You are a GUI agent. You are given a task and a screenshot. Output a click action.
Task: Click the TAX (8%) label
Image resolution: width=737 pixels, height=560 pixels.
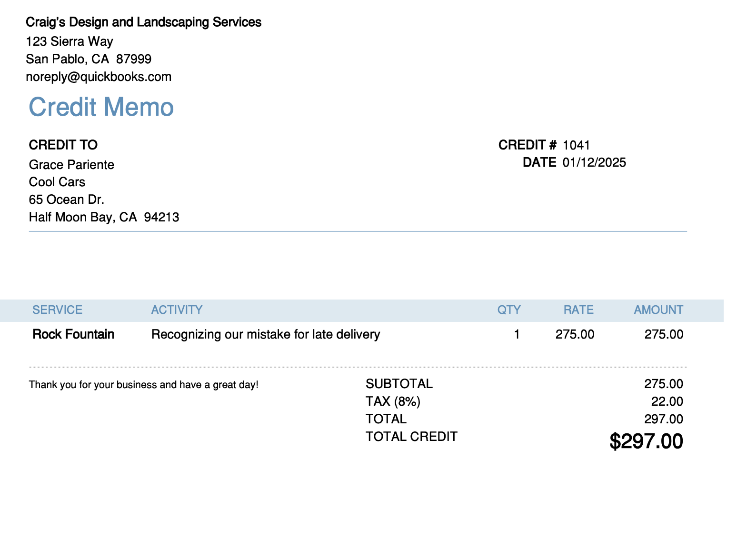click(x=393, y=401)
